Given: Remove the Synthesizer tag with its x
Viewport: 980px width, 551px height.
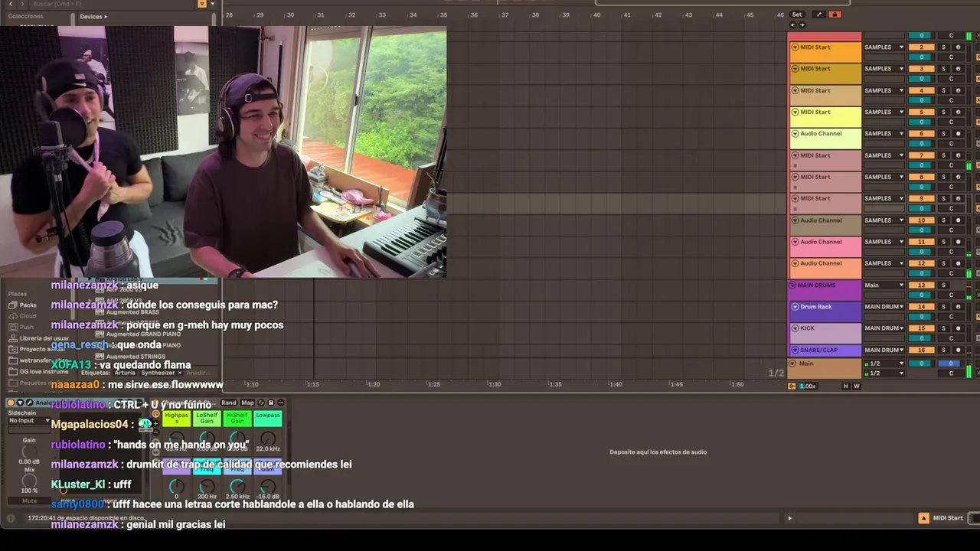Looking at the screenshot, I should [x=180, y=373].
